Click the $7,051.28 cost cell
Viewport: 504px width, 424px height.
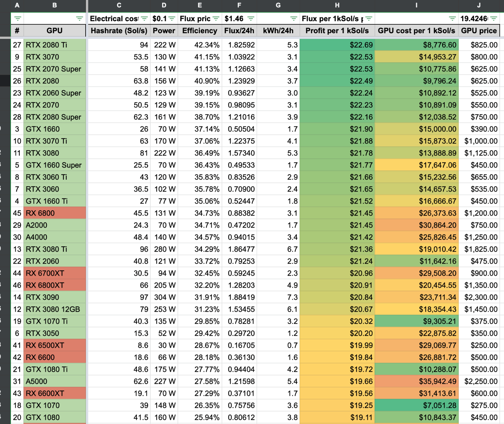[x=417, y=405]
